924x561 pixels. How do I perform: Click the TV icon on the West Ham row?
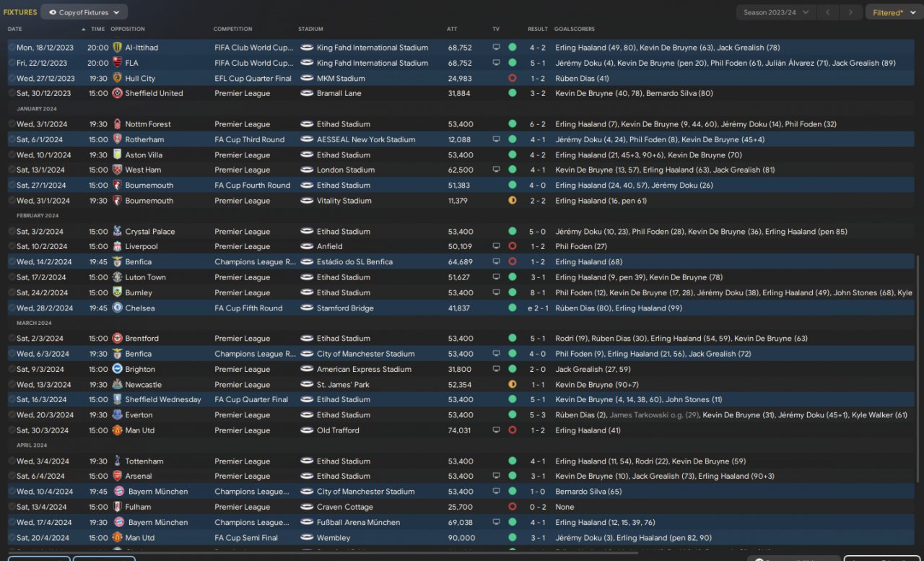click(x=496, y=170)
